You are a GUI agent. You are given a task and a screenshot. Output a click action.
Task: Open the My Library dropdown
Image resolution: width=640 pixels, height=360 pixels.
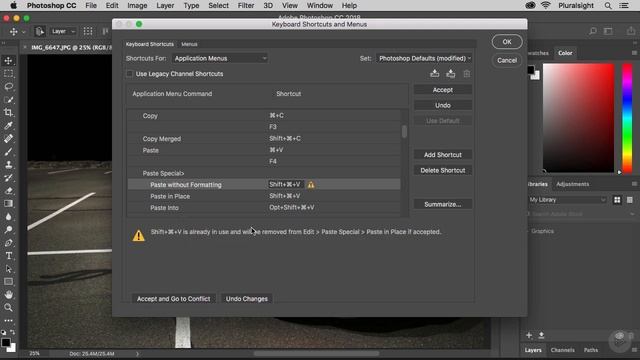click(567, 200)
